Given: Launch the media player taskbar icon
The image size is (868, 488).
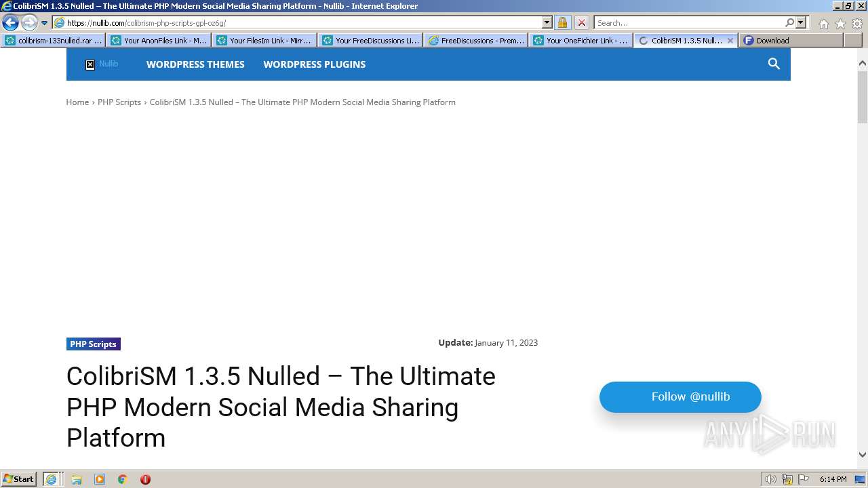Looking at the screenshot, I should [100, 479].
